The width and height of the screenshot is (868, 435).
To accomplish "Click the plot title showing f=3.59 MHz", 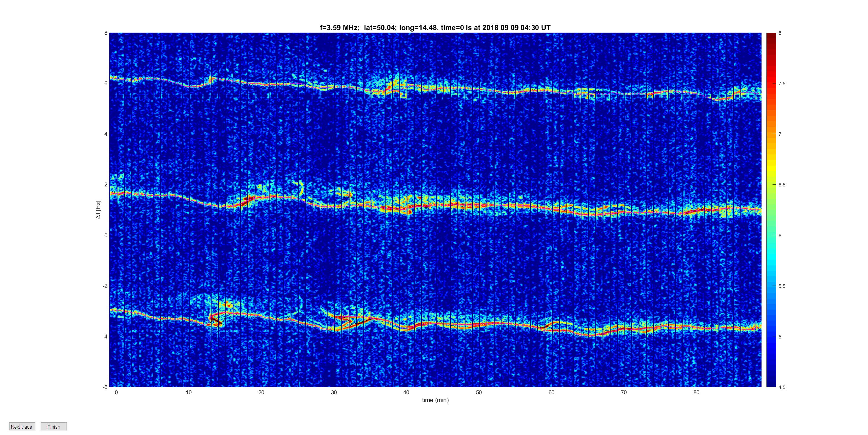I will point(435,28).
